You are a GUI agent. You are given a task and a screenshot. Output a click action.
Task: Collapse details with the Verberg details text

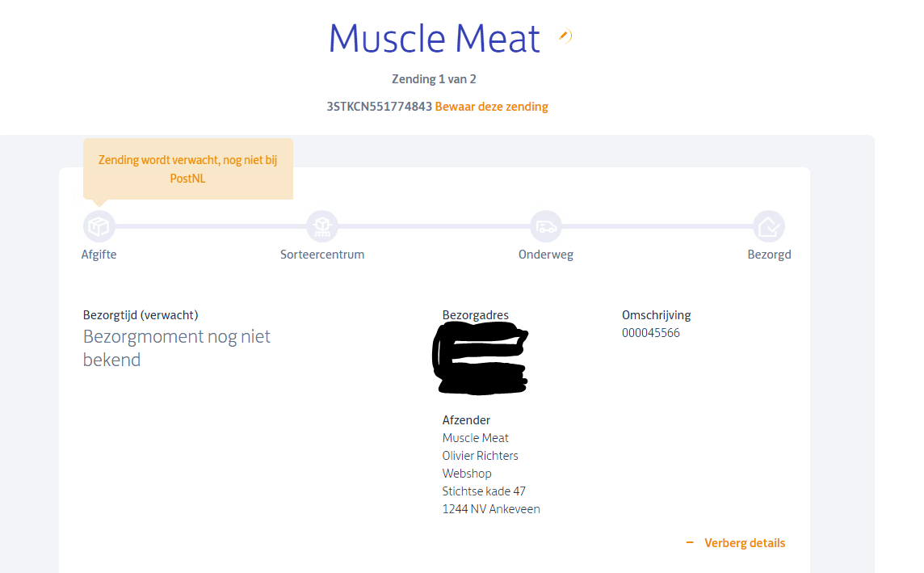744,543
